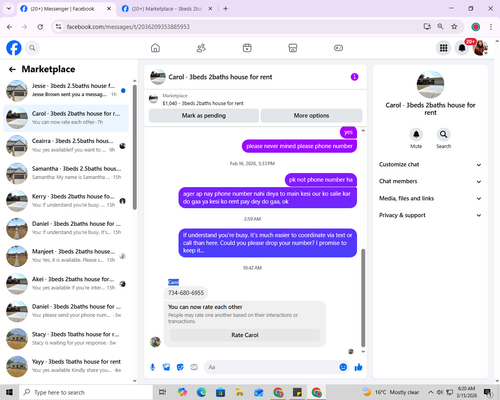Expand Customize chat section
This screenshot has width=500, height=400.
[x=430, y=164]
